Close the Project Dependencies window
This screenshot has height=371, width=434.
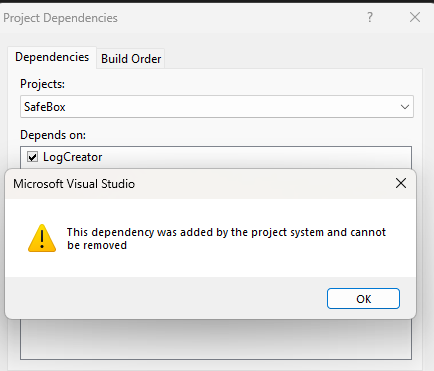[415, 17]
